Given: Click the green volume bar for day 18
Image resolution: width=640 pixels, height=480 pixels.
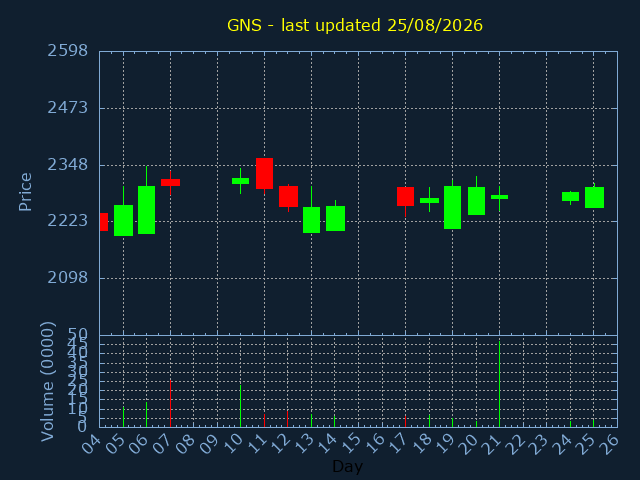Looking at the screenshot, I should [x=429, y=421].
